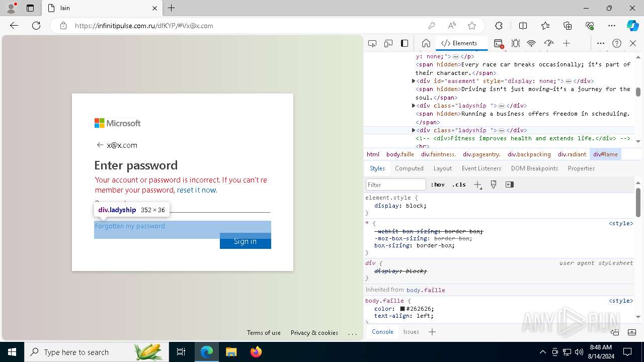Open the Network wifi icon tool
Viewport: 644px width, 362px height.
point(531,43)
